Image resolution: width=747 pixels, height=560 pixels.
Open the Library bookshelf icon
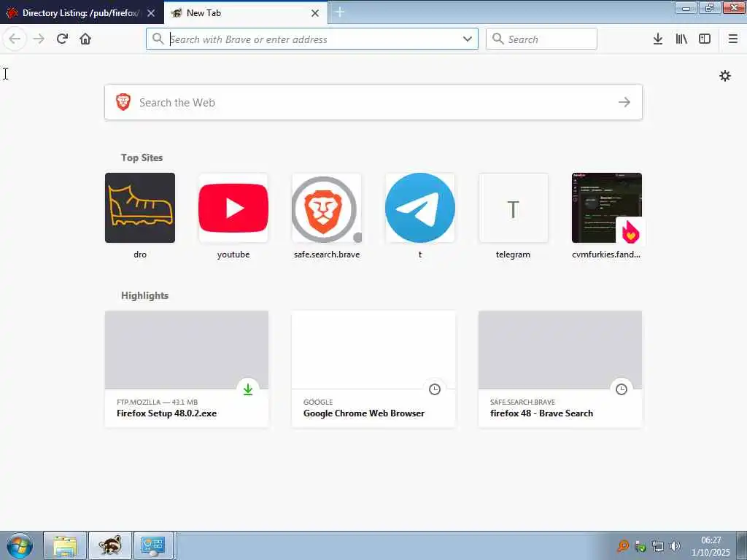click(x=681, y=39)
